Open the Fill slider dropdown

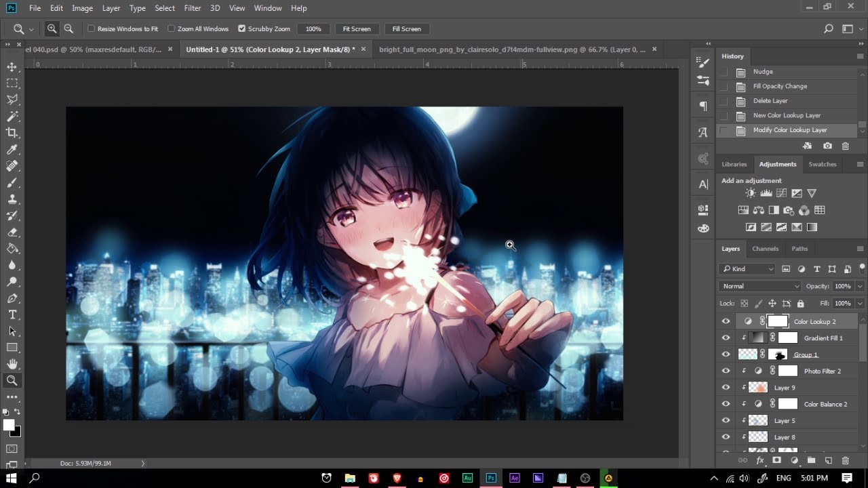(x=860, y=303)
